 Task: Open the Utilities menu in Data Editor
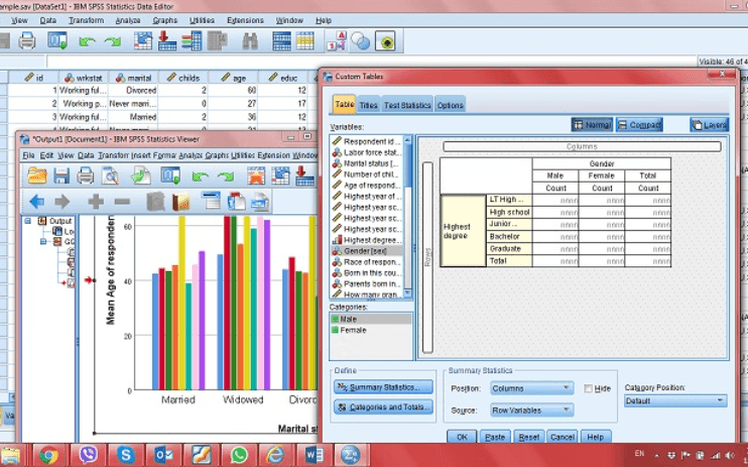coord(202,21)
